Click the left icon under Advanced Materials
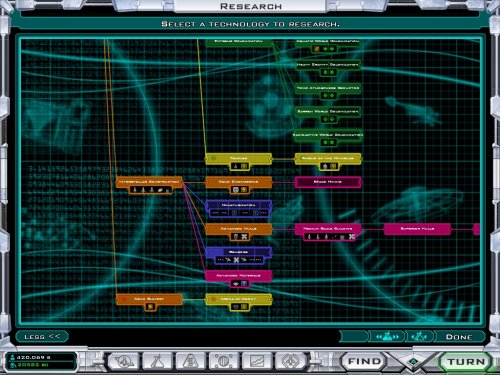Screen dimensions: 500x375 pos(236,284)
